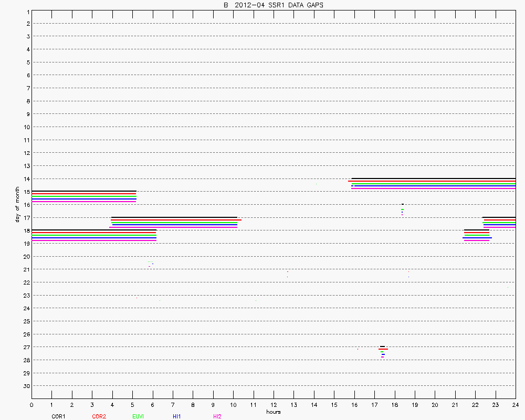Click black COR1 bar on day 14

click(433, 178)
